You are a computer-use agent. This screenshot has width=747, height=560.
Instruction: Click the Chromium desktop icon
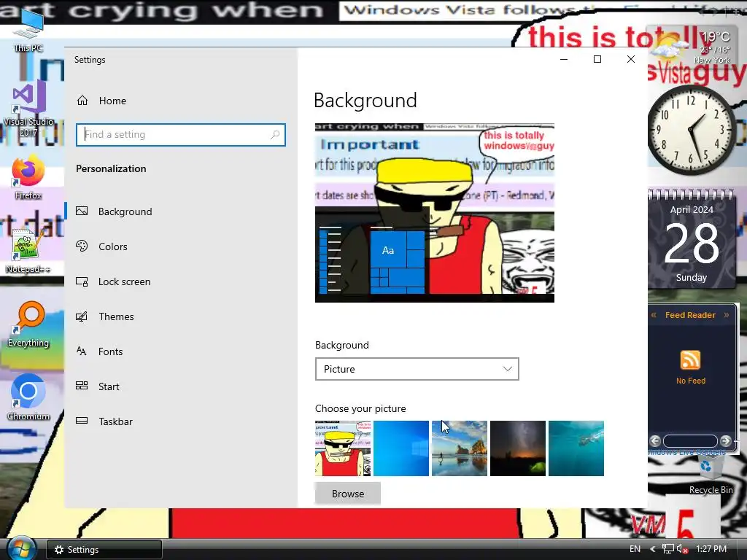tap(28, 398)
